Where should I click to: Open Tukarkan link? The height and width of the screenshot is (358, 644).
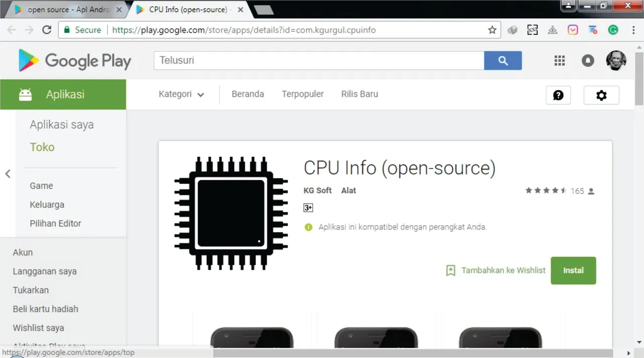(31, 290)
